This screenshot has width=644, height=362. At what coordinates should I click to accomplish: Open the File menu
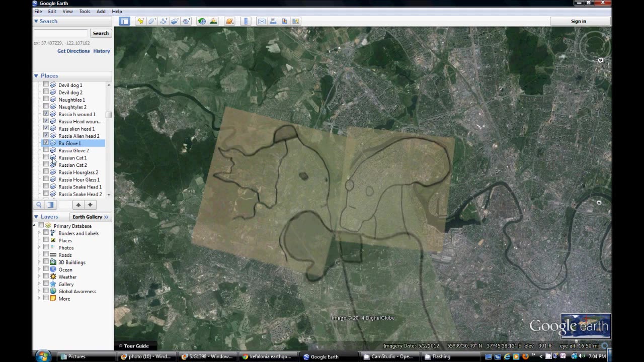[x=38, y=11]
